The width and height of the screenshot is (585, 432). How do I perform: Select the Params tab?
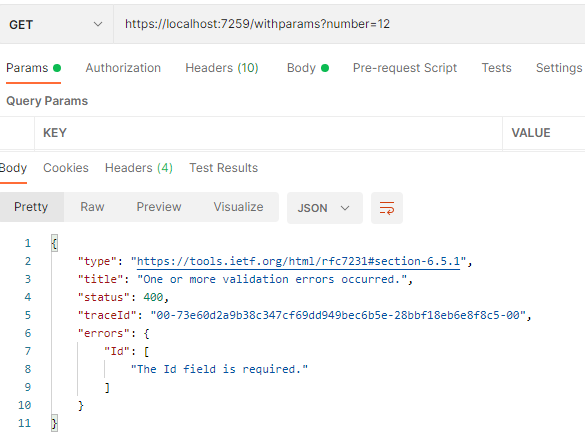33,68
